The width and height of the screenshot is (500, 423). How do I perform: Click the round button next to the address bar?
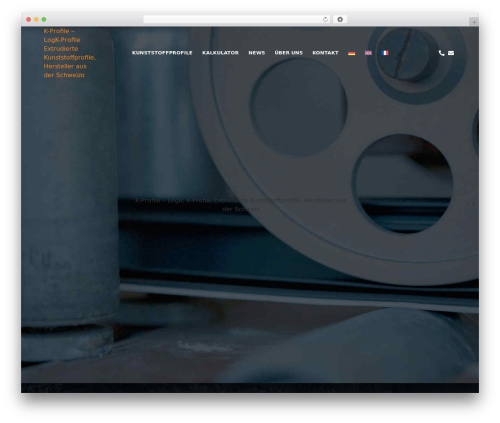coord(340,19)
